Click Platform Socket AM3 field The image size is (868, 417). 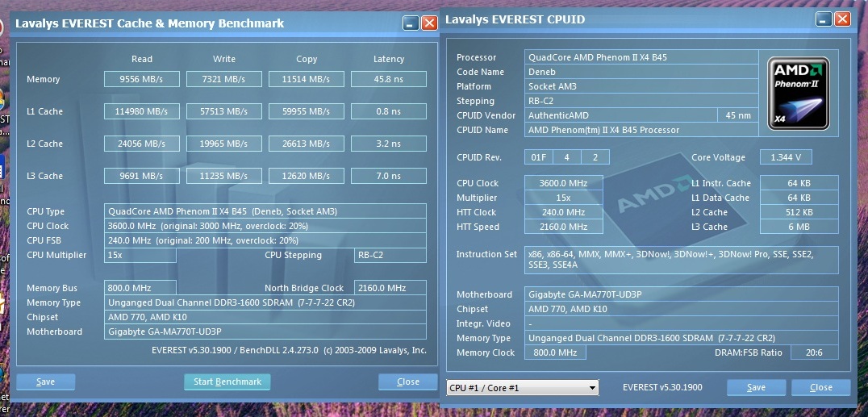tap(641, 85)
